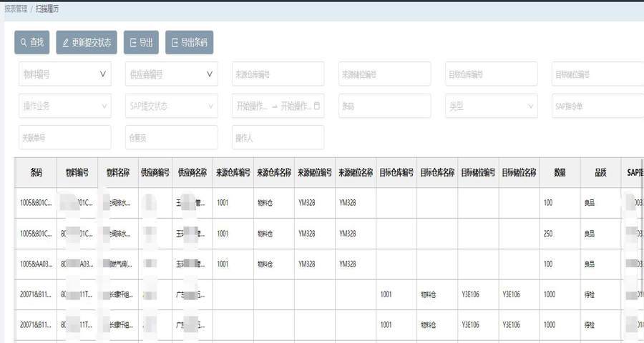644x343 pixels.
Task: Open the 供应商编号 dropdown list
Action: coord(172,74)
